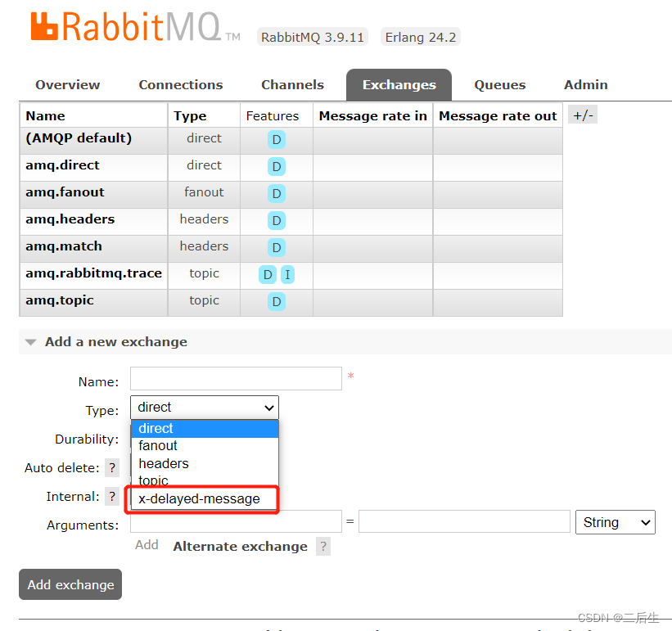Click the Name column header

pyautogui.click(x=46, y=116)
